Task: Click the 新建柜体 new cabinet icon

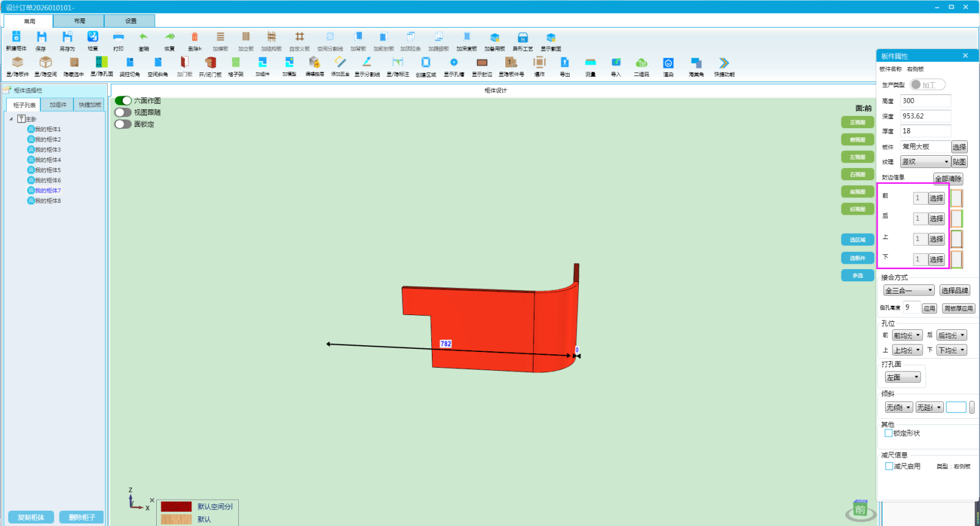Action: pyautogui.click(x=17, y=37)
